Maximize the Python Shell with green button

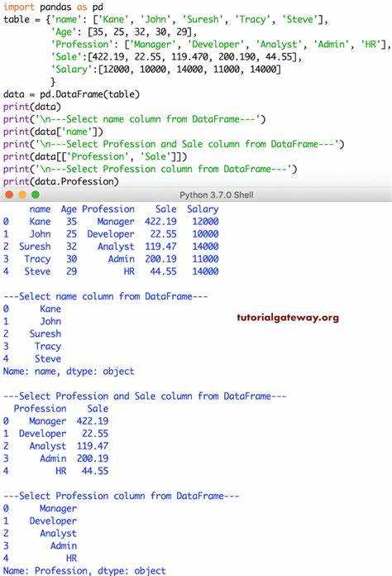tap(36, 194)
